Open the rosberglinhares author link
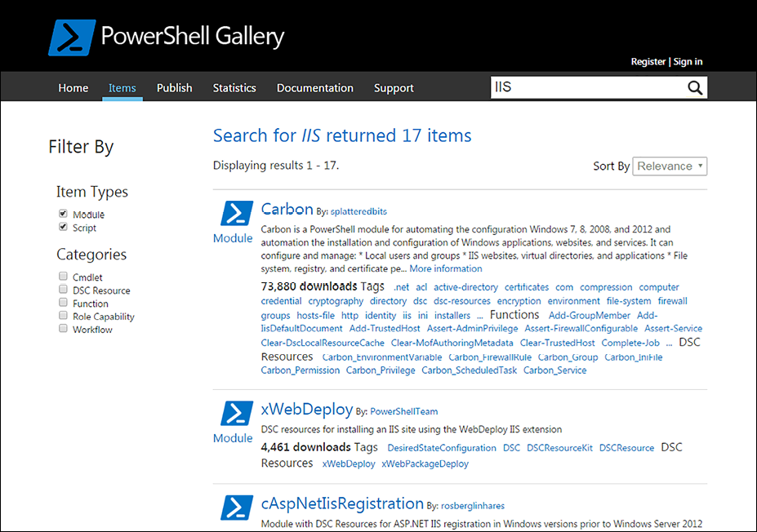Screen dimensions: 757x532 [473, 505]
